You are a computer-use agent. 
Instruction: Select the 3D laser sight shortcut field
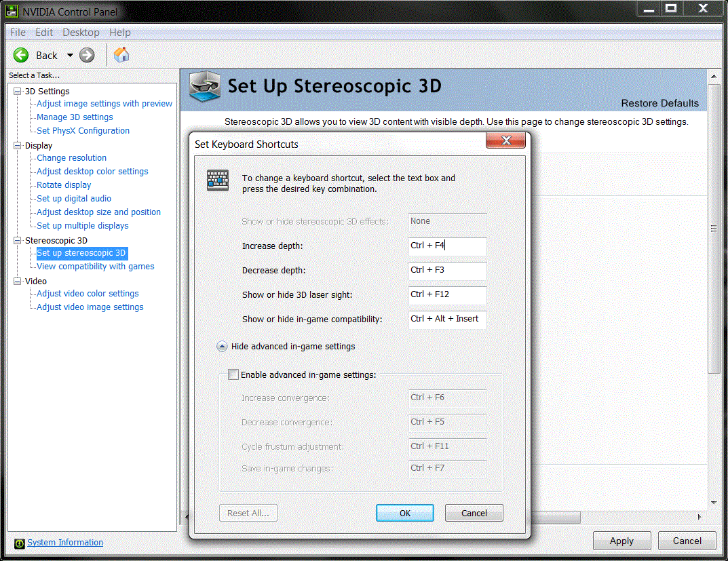[x=448, y=295]
